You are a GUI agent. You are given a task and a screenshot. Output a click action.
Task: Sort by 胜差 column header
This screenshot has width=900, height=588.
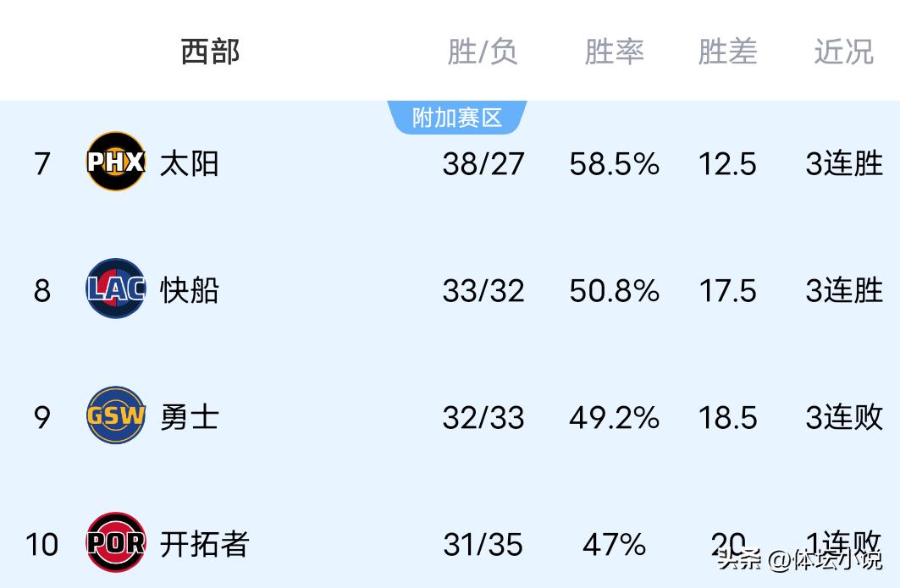coord(727,52)
